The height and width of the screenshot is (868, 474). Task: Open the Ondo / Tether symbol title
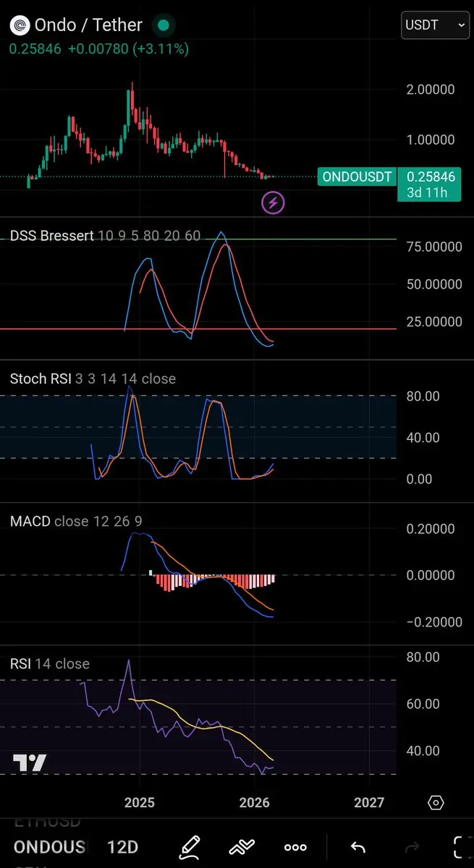(x=90, y=25)
